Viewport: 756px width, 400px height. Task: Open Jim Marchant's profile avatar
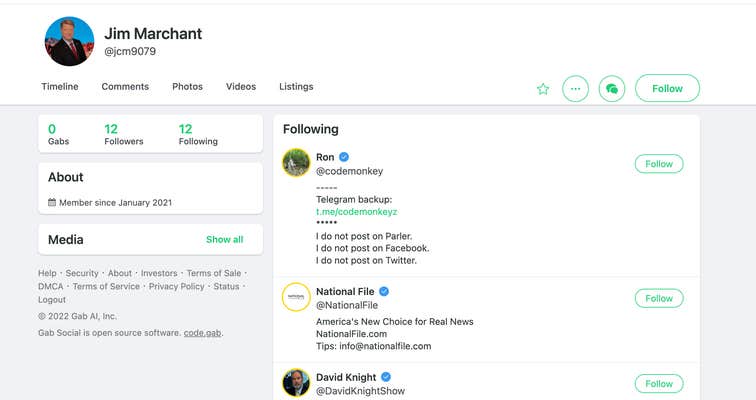pos(70,42)
